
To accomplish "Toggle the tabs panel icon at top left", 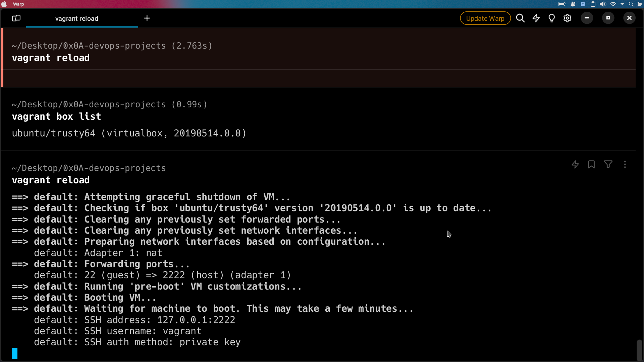I will [16, 18].
